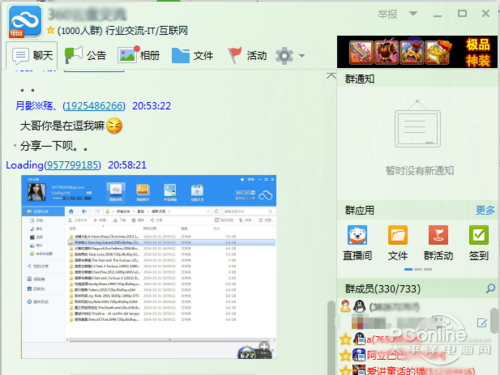Click the message text 大哥你是在逗我嘛
This screenshot has height=375, width=500.
pos(62,126)
